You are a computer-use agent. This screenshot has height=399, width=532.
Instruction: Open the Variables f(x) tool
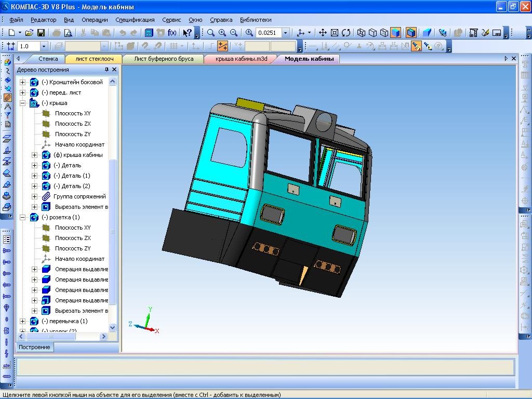pos(172,33)
